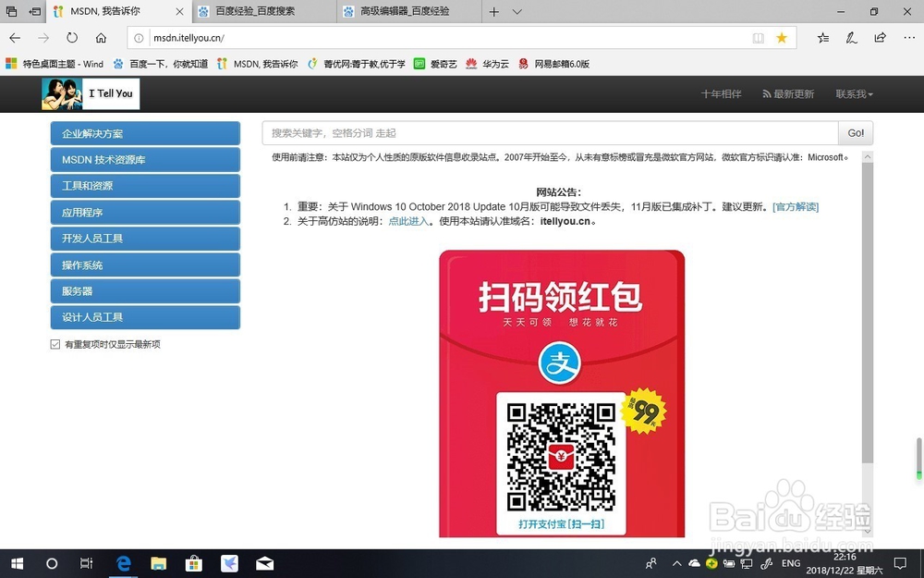Open reading view icon in address bar
This screenshot has height=578, width=924.
(758, 38)
